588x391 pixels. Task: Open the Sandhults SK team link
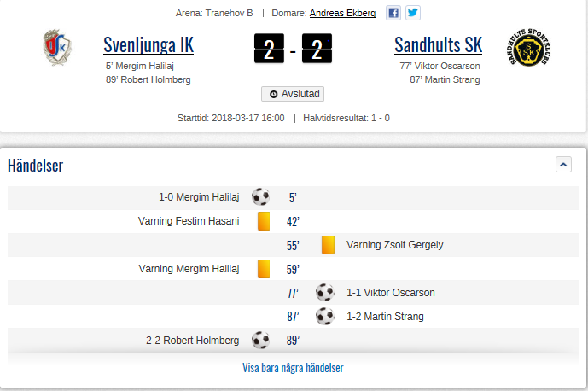click(x=439, y=45)
